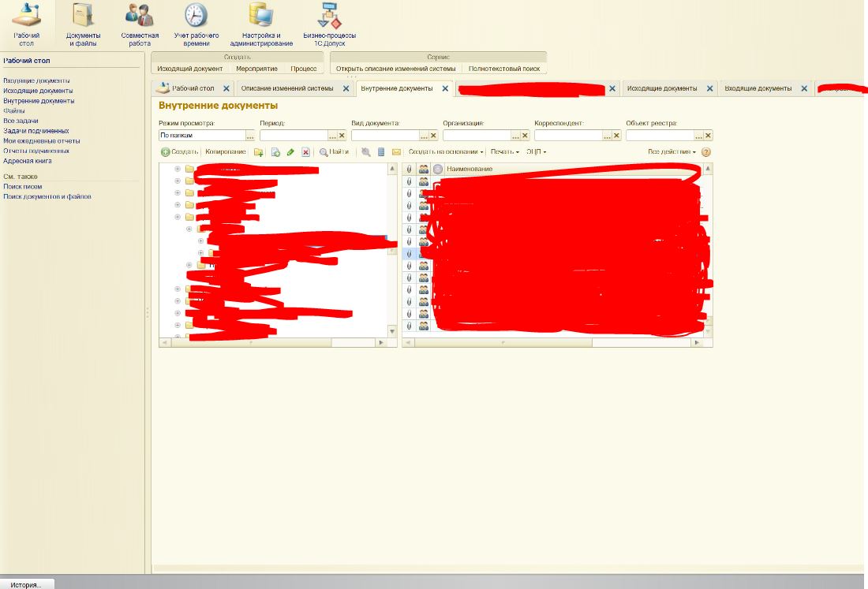Click the envelope send mail icon
Screen dimensions: 868x589
pyautogui.click(x=396, y=152)
